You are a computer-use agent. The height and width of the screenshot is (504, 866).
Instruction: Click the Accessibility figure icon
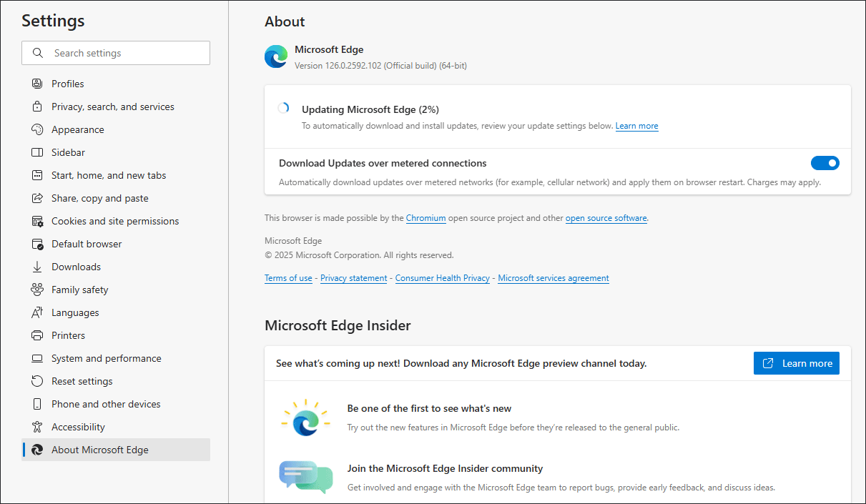(37, 427)
